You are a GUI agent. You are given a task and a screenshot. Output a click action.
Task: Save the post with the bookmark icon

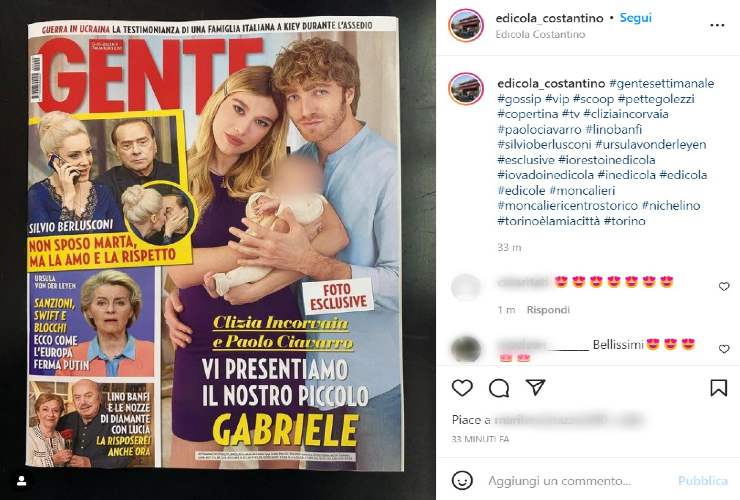[718, 388]
